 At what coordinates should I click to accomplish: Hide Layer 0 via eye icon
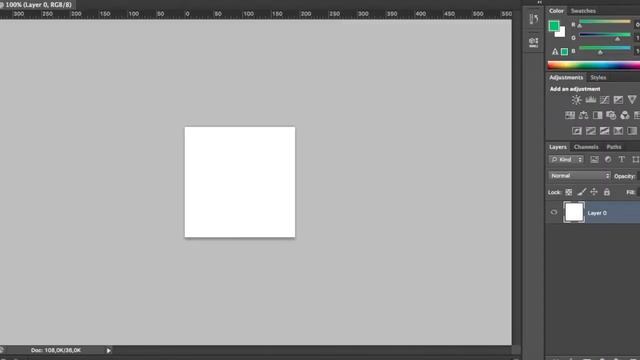pos(554,213)
